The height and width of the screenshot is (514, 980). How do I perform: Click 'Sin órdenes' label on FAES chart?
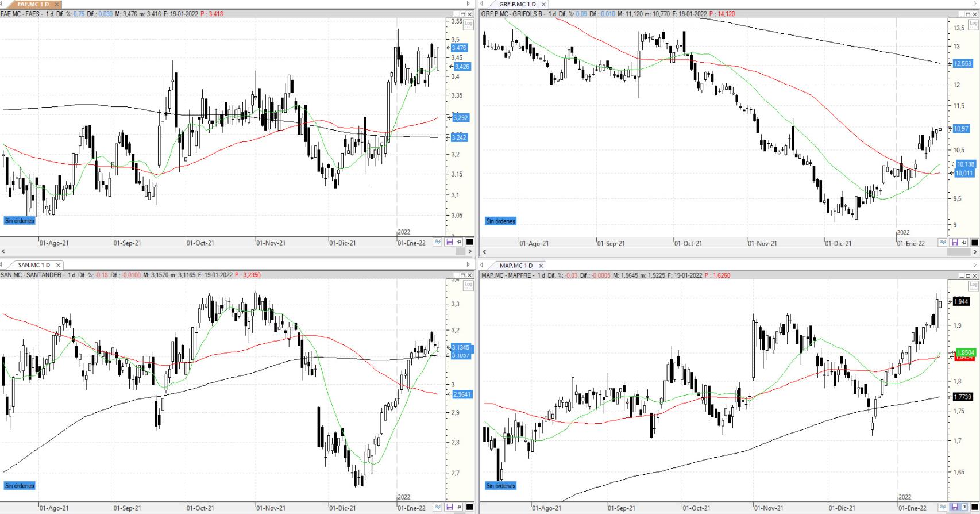click(20, 221)
